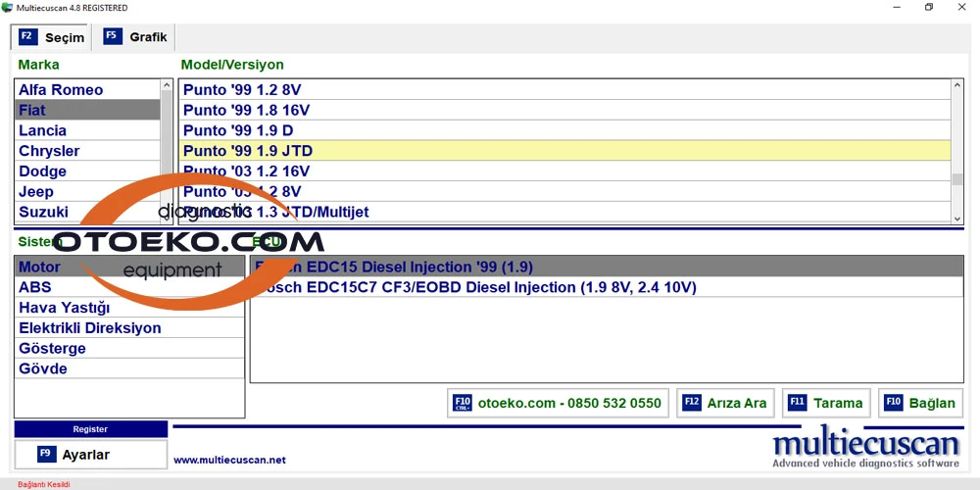Select Punto '99 1.8 16V model
The width and height of the screenshot is (980, 490).
point(565,110)
